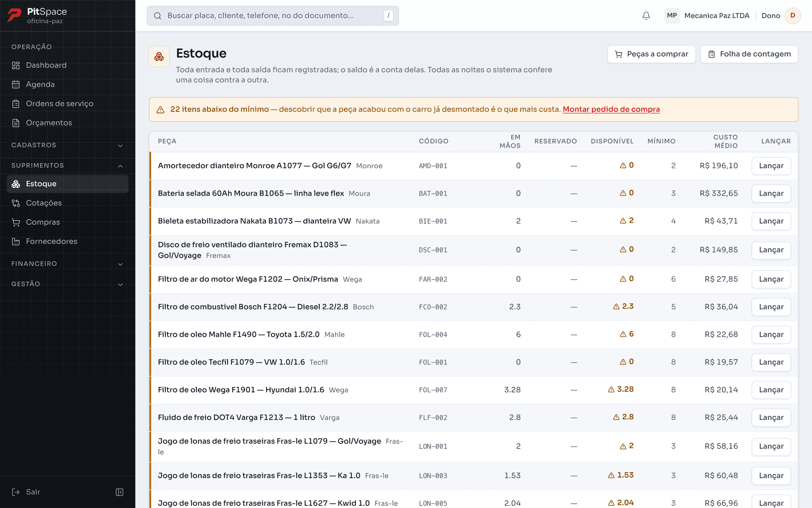Viewport: 812px width, 508px height.
Task: Click the search magnifier icon
Action: coord(158,15)
